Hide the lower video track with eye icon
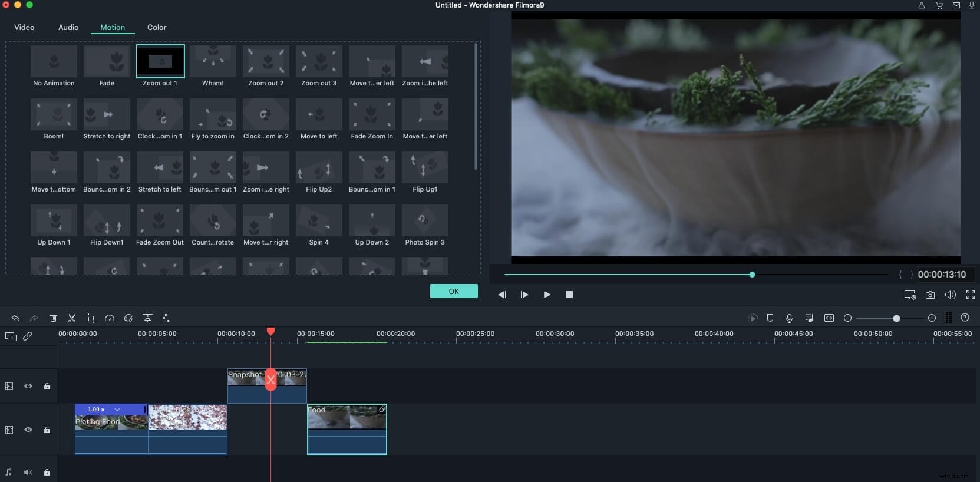Image resolution: width=980 pixels, height=482 pixels. [x=28, y=430]
